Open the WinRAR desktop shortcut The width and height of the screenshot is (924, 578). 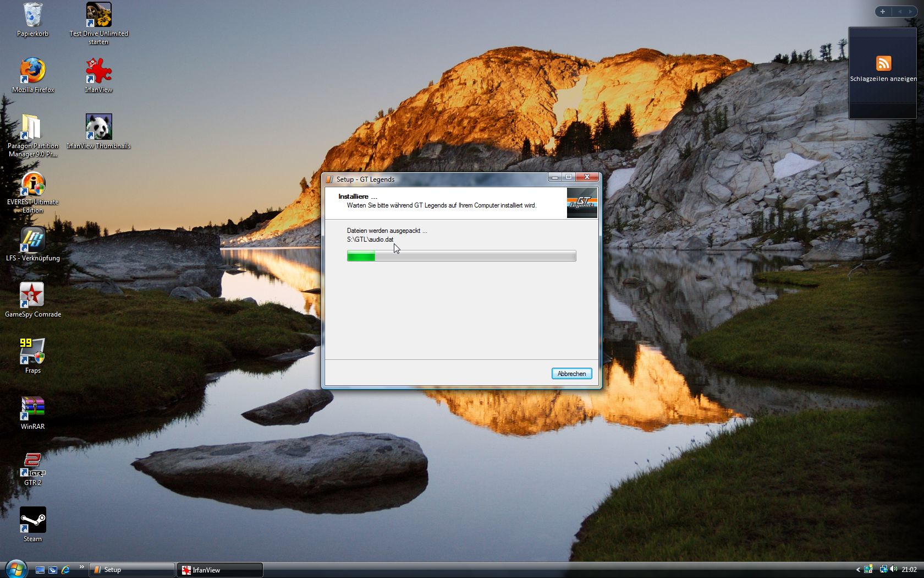coord(32,413)
